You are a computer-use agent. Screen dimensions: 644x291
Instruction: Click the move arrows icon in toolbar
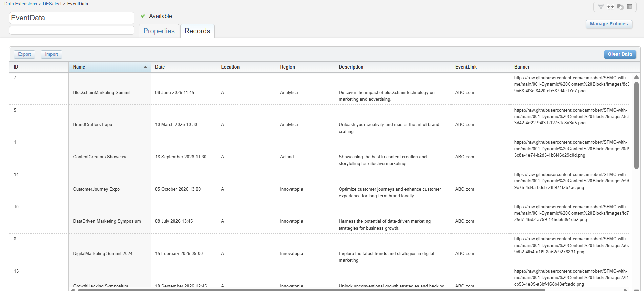tap(610, 7)
